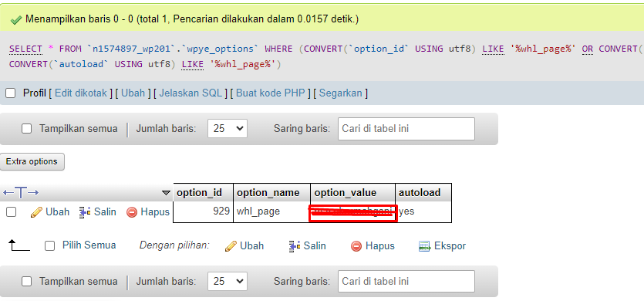644x301 pixels.
Task: Enable top Tampilkan semua checkbox
Action: click(x=27, y=129)
